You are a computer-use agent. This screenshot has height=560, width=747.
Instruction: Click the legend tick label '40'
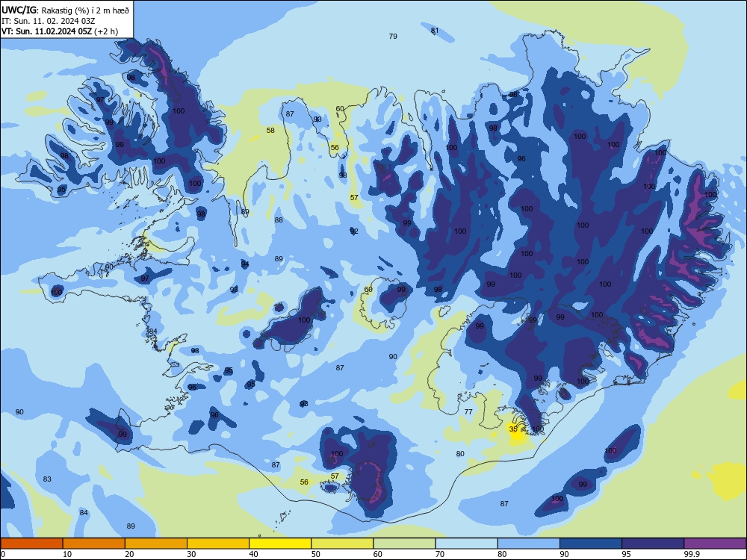[253, 554]
